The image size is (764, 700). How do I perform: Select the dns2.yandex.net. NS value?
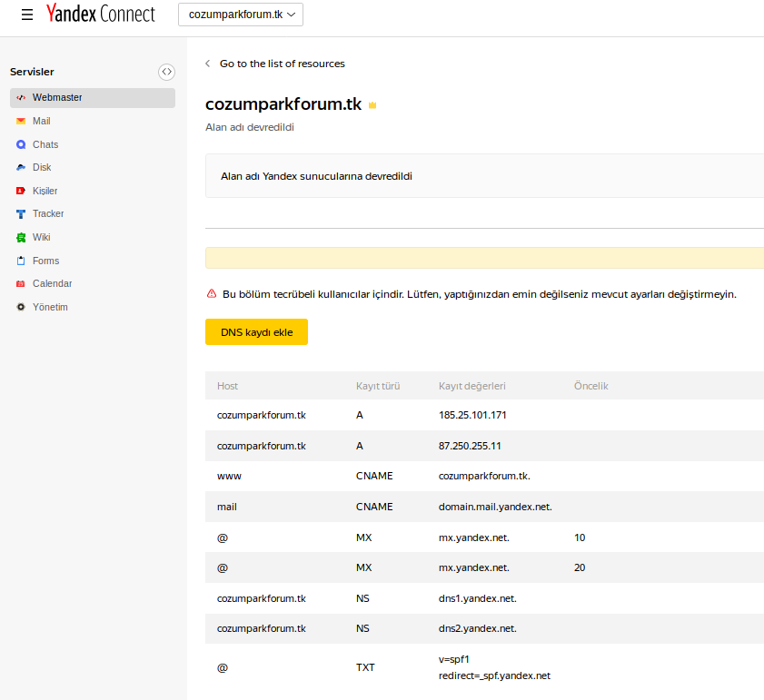[x=478, y=629]
